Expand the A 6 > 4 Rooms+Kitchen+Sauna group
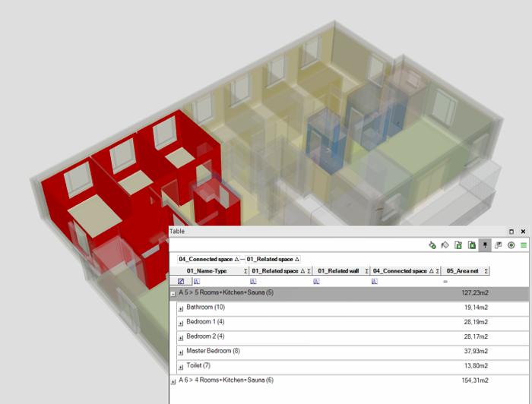This screenshot has height=404, width=532. tap(173, 382)
